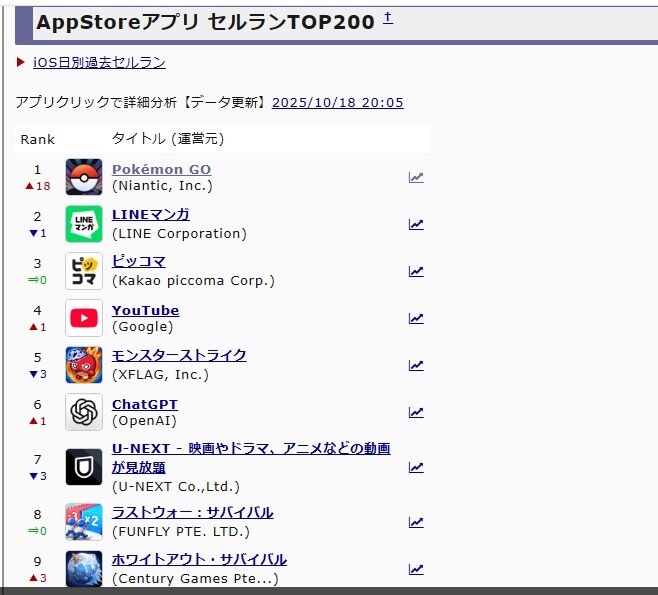This screenshot has height=595, width=658.
Task: Open the ChatGPT title link
Action: point(145,404)
